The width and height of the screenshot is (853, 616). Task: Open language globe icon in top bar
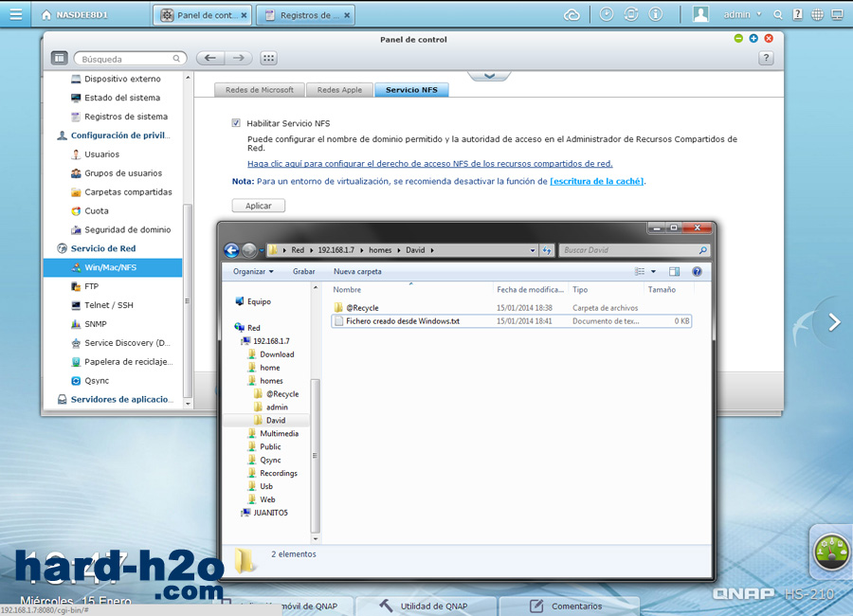tap(817, 15)
